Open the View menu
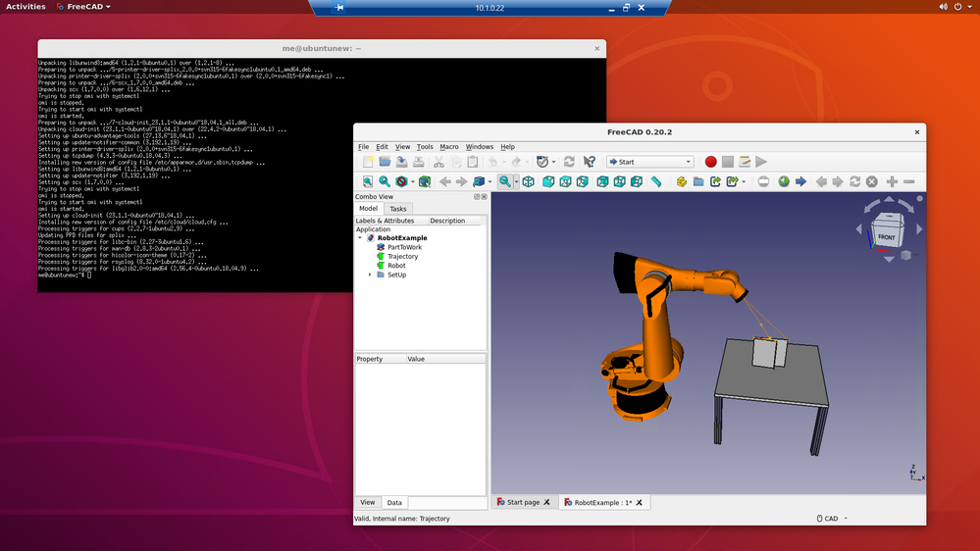This screenshot has height=551, width=980. pos(402,147)
